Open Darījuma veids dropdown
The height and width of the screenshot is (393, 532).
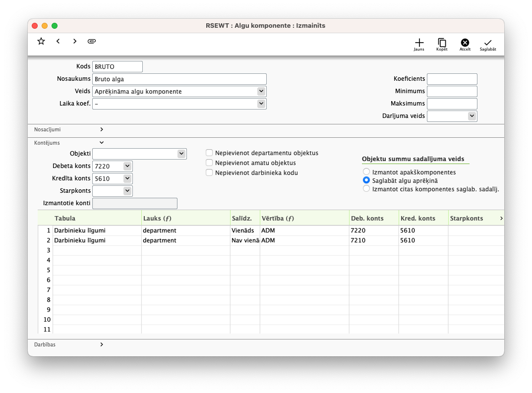click(x=472, y=116)
